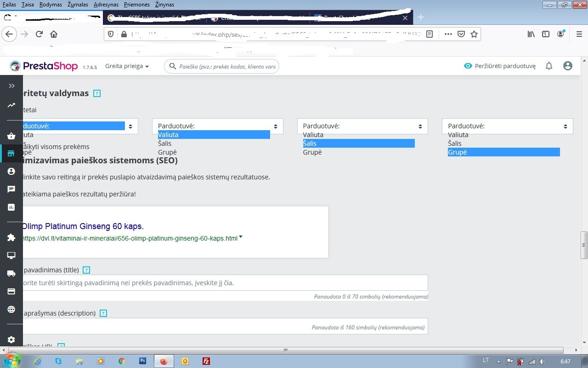The height and width of the screenshot is (368, 588).
Task: Click the Olimp Platinum Ginseng 60 kaps. preview title
Action: click(83, 226)
